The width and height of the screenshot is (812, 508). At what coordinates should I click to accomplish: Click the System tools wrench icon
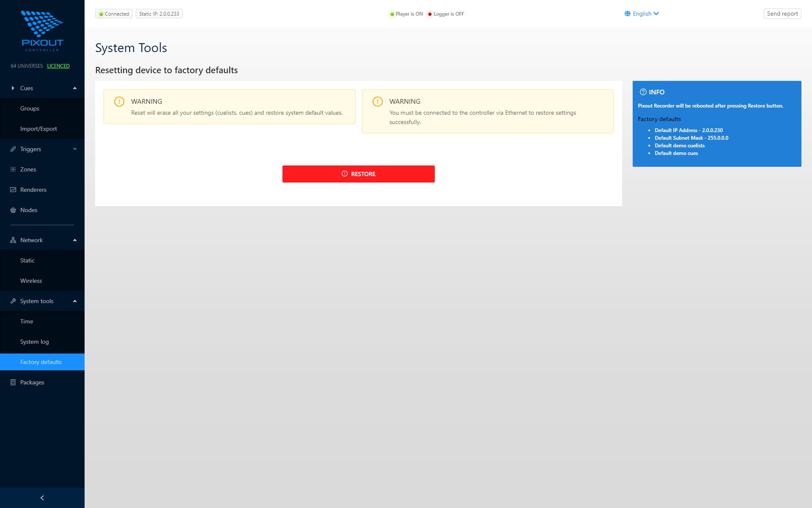(12, 301)
